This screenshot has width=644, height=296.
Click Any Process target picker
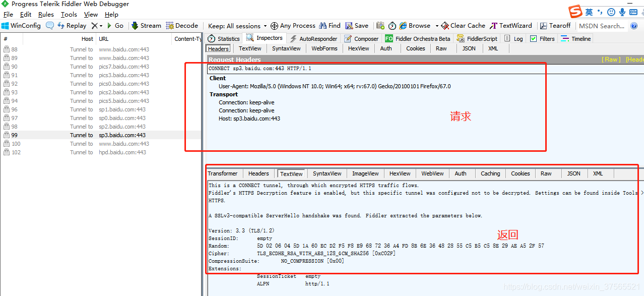[293, 26]
